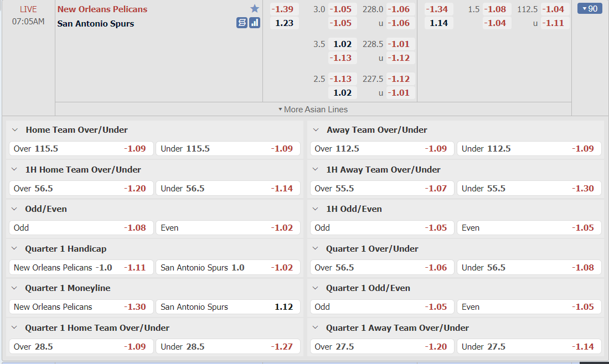Collapse Quarter 1 Away Team Over/Under section
Image resolution: width=609 pixels, height=364 pixels.
(316, 328)
